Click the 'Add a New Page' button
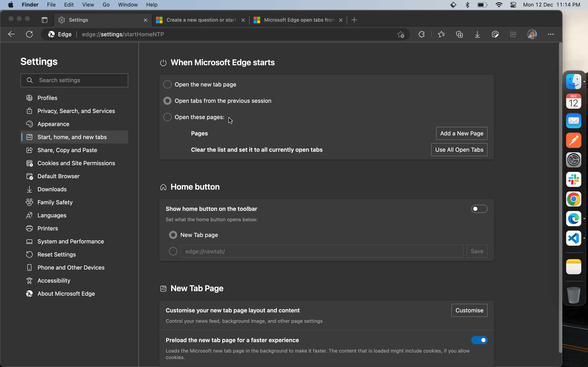The image size is (588, 367). pyautogui.click(x=462, y=133)
